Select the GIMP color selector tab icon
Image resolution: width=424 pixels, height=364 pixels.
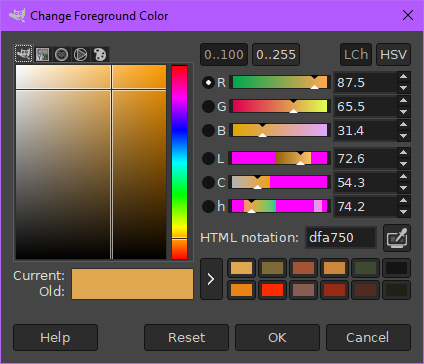pos(24,54)
